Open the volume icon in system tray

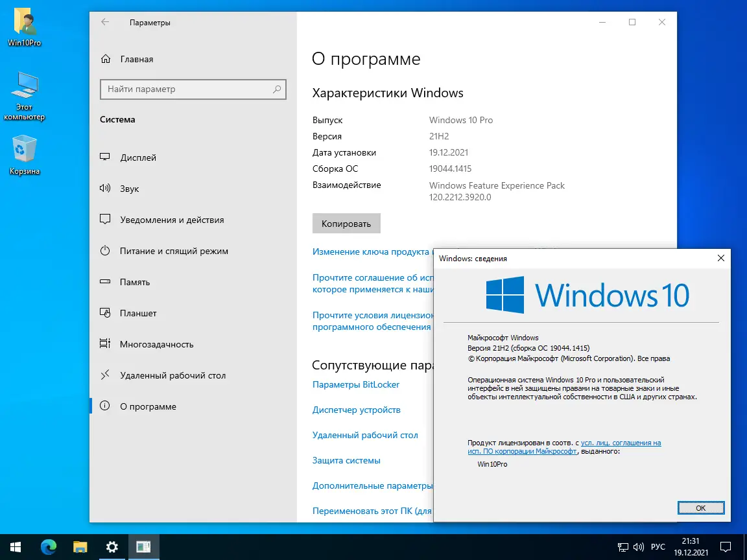coord(638,547)
